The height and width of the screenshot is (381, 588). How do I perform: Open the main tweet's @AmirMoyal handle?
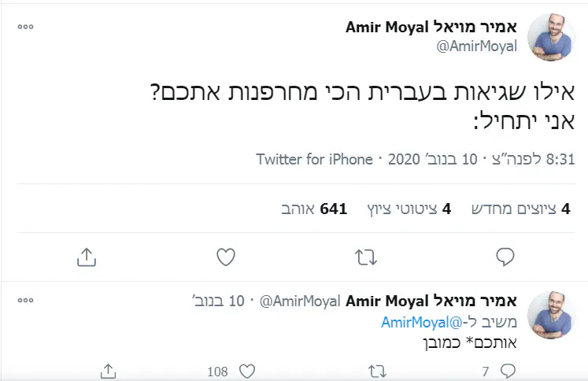click(x=476, y=46)
